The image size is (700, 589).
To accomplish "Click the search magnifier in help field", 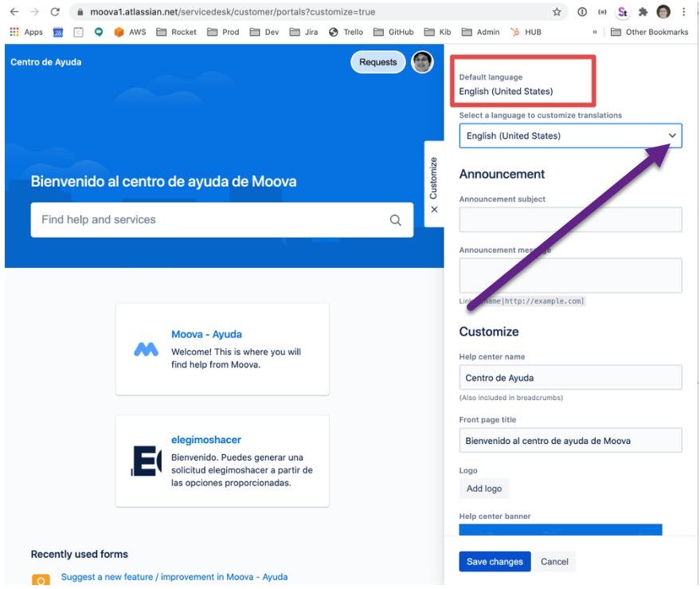I will point(396,220).
